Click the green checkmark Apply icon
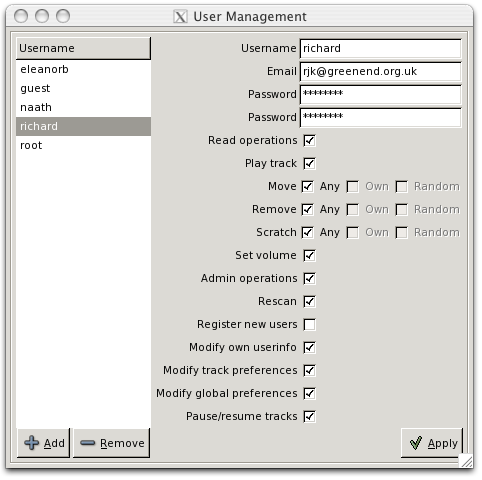 click(x=416, y=443)
